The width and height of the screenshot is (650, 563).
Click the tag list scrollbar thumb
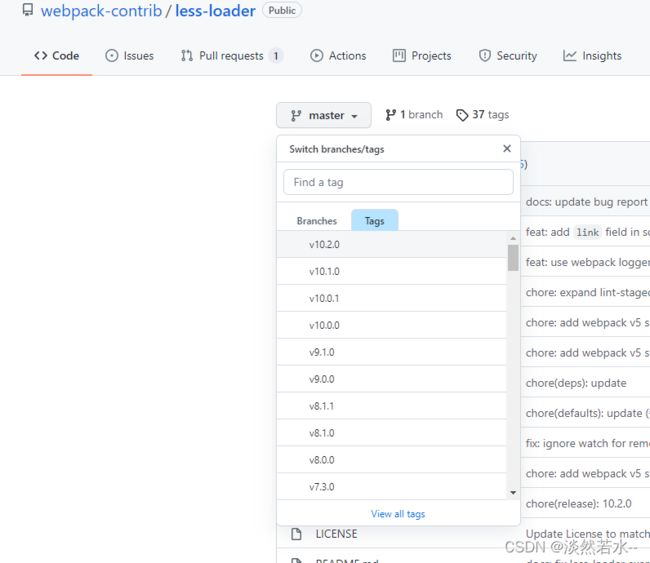click(513, 257)
